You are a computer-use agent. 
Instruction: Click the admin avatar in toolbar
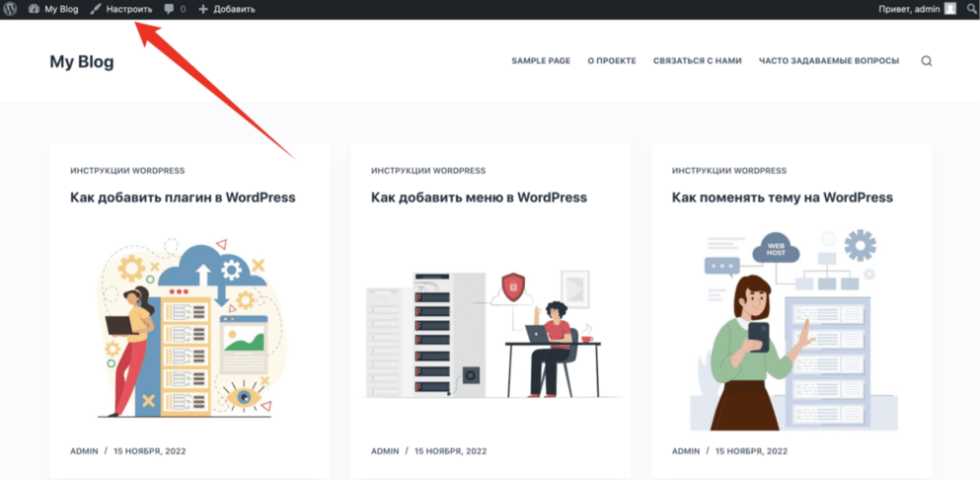click(950, 10)
